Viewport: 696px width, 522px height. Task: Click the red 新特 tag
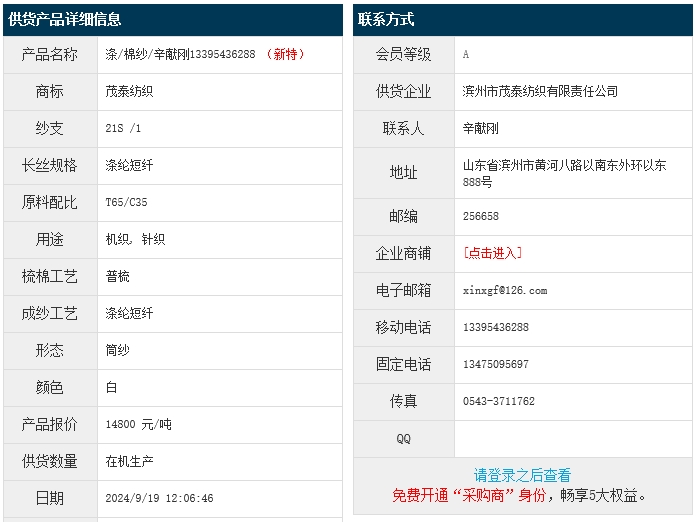pyautogui.click(x=287, y=54)
